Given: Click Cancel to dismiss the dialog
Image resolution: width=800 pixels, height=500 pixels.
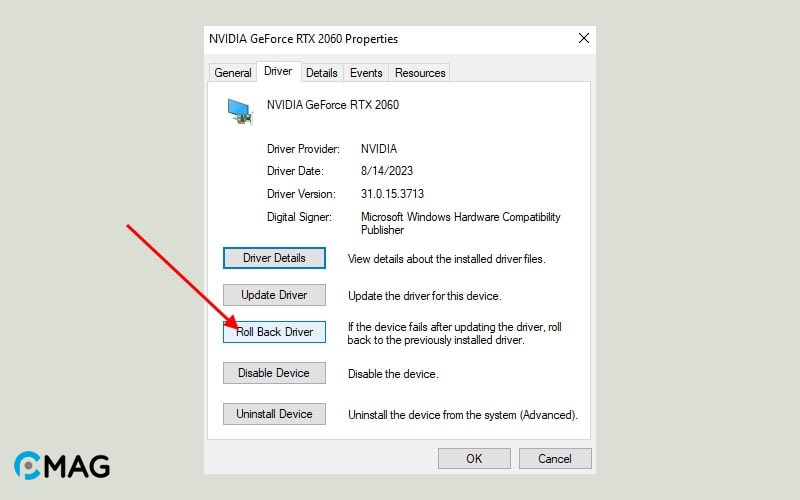Looking at the screenshot, I should (x=555, y=459).
